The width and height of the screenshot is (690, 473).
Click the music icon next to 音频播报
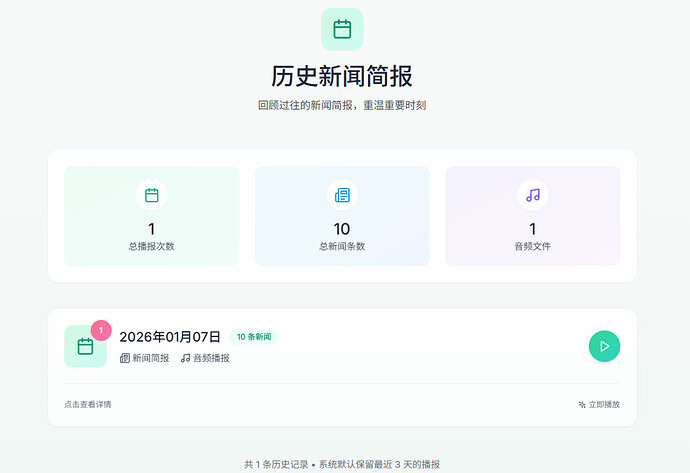(186, 358)
